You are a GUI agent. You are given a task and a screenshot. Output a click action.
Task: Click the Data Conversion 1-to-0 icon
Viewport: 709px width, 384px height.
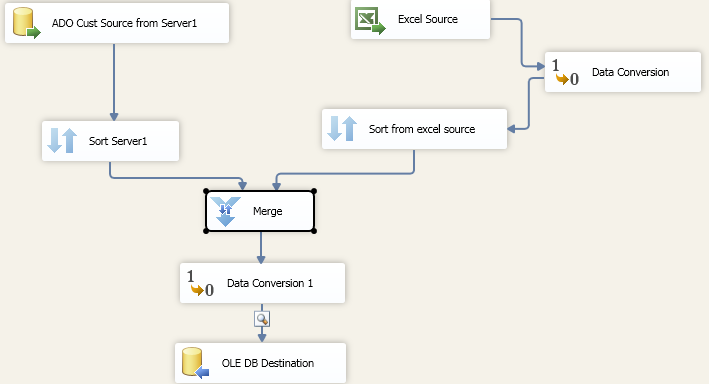pos(565,72)
